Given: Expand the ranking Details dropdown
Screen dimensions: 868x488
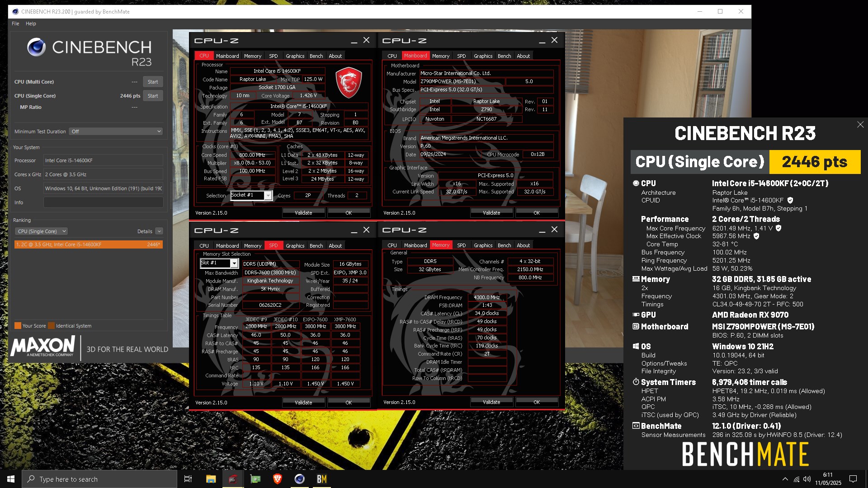Looking at the screenshot, I should tap(159, 231).
